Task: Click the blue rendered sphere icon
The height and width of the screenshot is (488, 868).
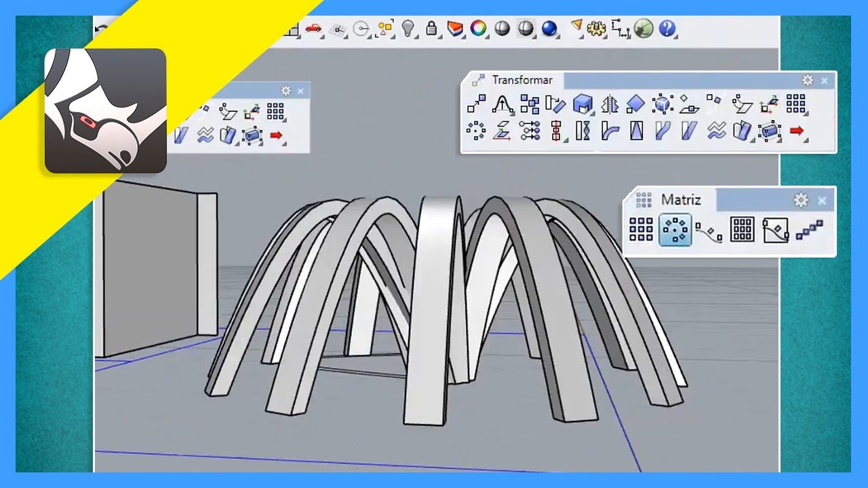Action: (549, 28)
